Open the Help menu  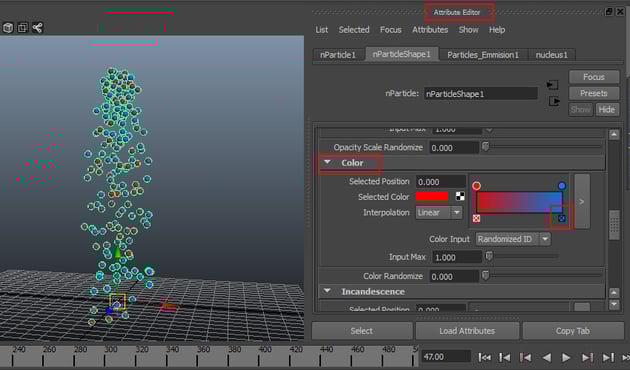tap(497, 30)
